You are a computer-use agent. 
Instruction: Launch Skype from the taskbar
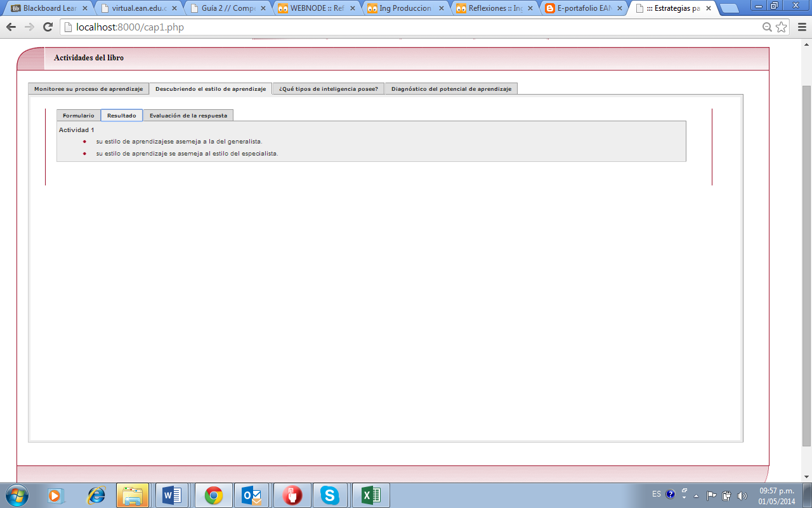[x=330, y=495]
